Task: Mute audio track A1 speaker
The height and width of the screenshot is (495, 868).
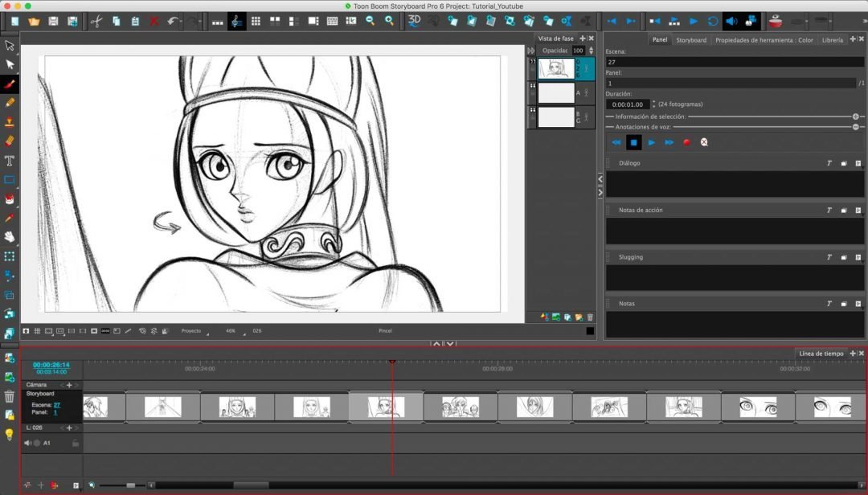Action: pos(27,443)
